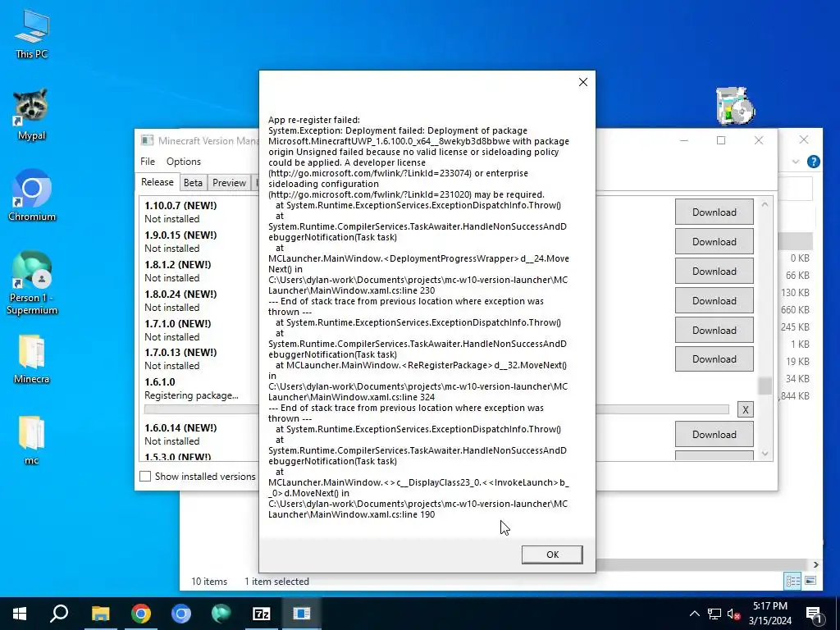Download version 1.6.0.14
The width and height of the screenshot is (840, 630).
coord(714,435)
